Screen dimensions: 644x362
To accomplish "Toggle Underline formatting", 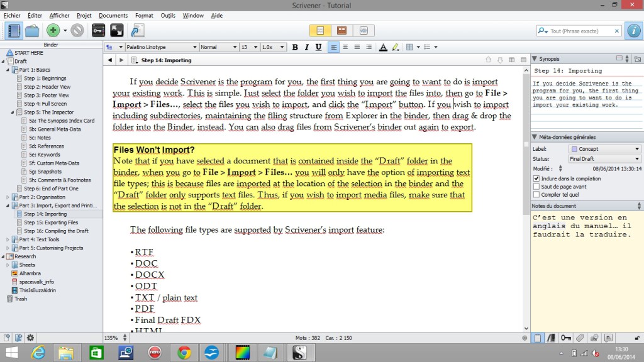I will (318, 47).
